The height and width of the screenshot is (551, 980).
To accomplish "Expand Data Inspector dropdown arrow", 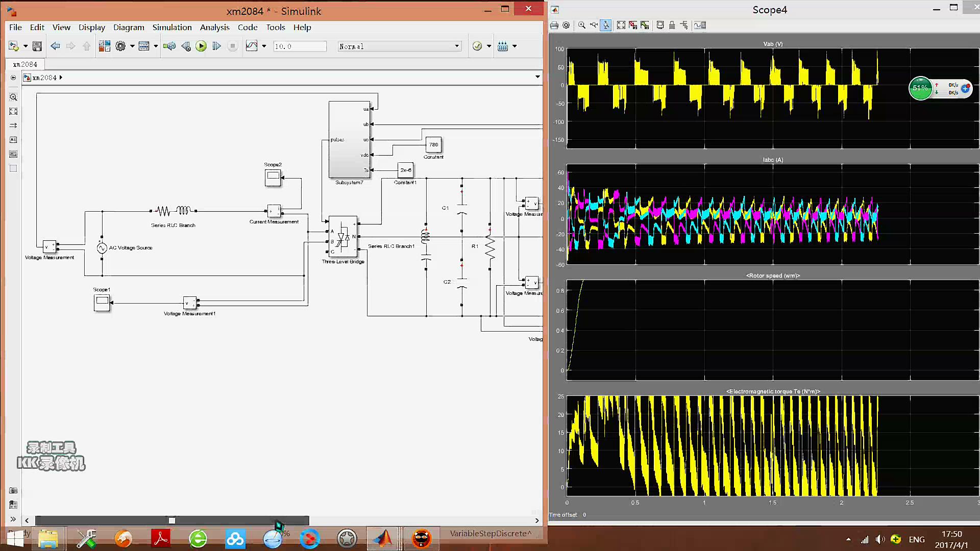I will 264,46.
